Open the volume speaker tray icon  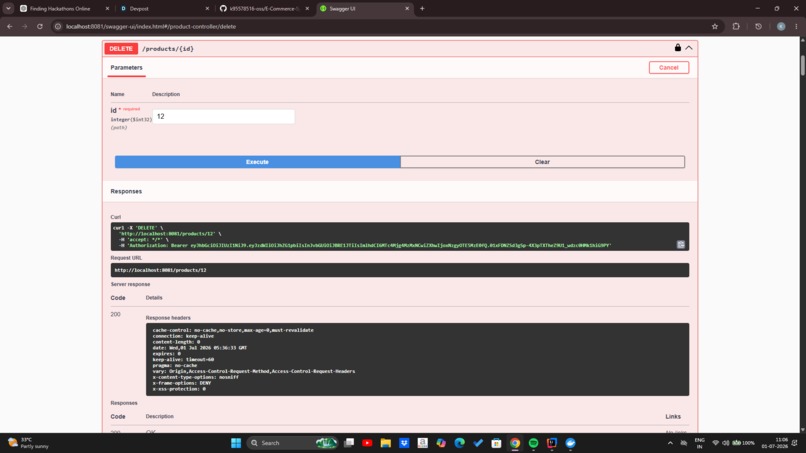[x=725, y=443]
